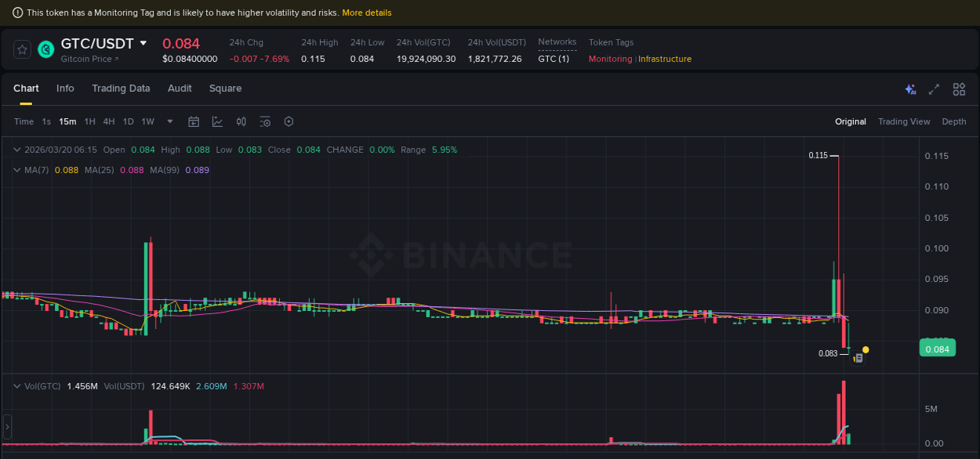Screen dimensions: 980x459
Task: Collapse the OHLC data row chevron
Action: coord(16,149)
